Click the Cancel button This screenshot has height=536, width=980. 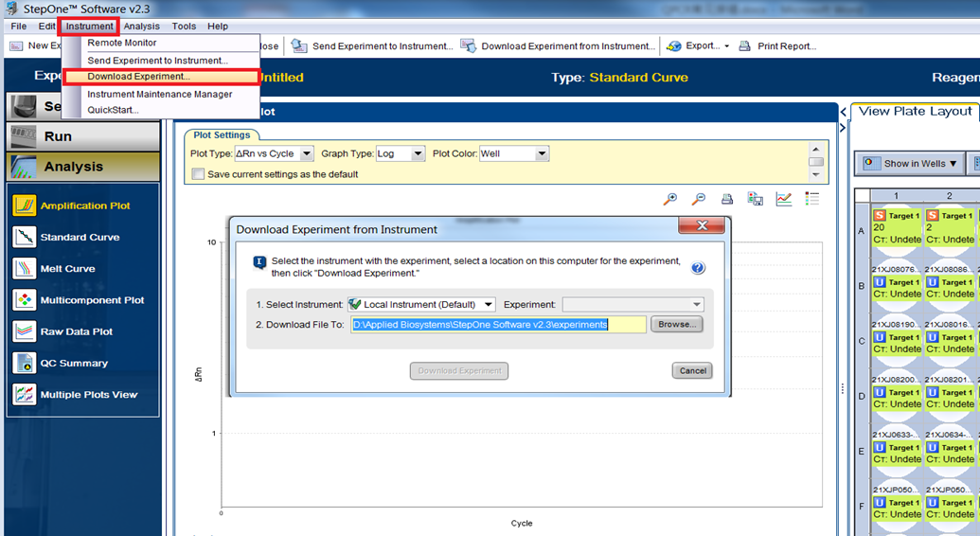(x=692, y=371)
